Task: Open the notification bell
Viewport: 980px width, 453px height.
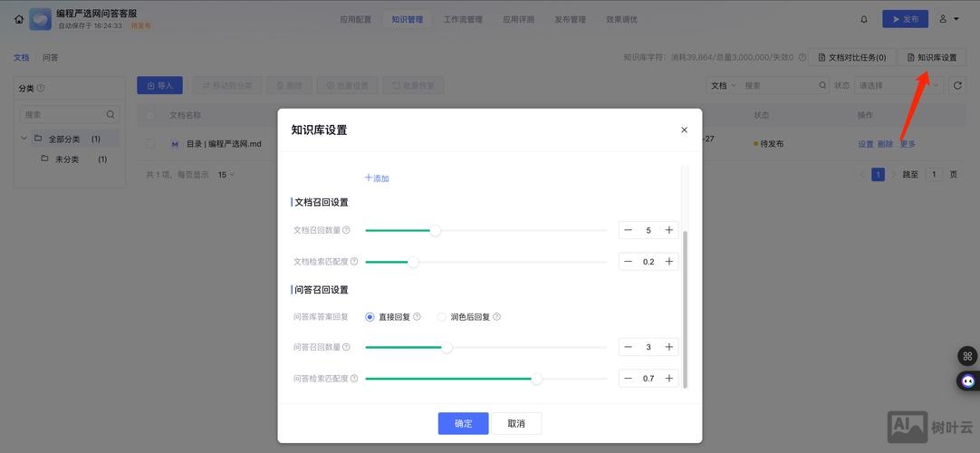Action: (864, 19)
